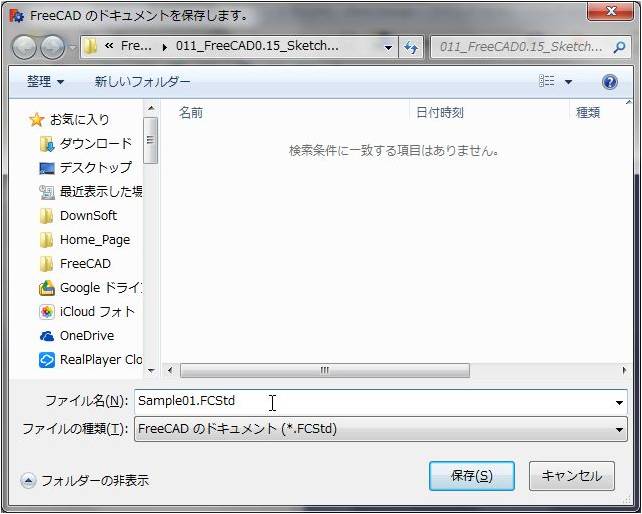Open RealPlayer Cloud entry in sidebar
Viewport: 642px width, 514px height.
tap(101, 360)
